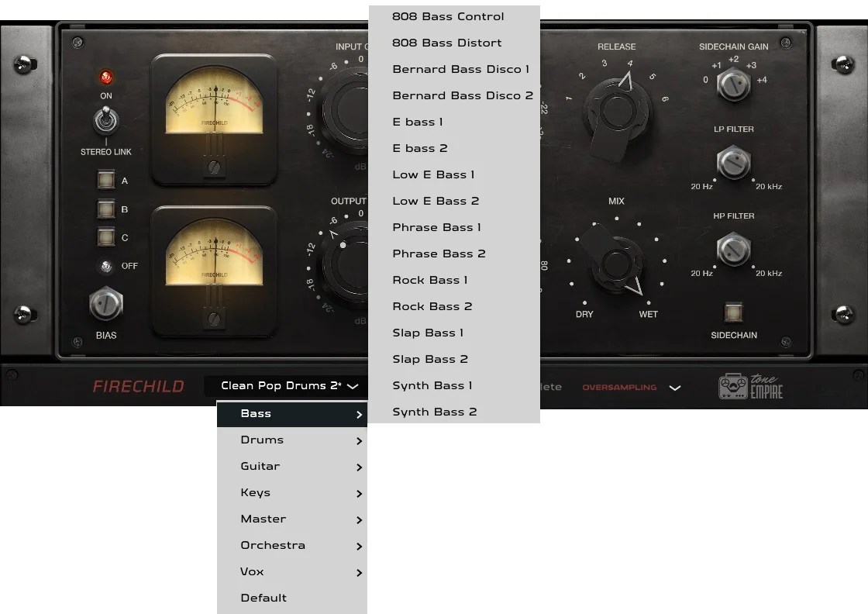
Task: Click the WET label of the mix knob
Action: point(648,315)
